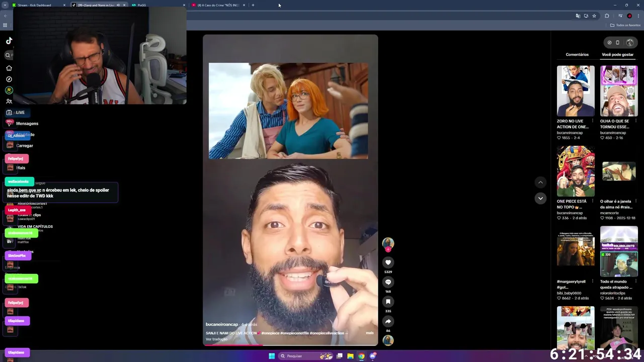The width and height of the screenshot is (644, 362).
Task: Open ZORO NO LIVE ACTION video thumbnail
Action: tap(576, 90)
